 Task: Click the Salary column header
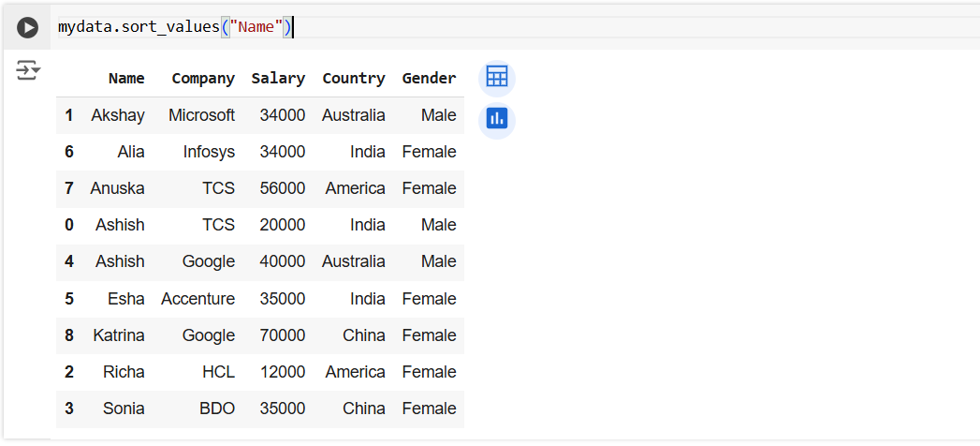point(278,79)
